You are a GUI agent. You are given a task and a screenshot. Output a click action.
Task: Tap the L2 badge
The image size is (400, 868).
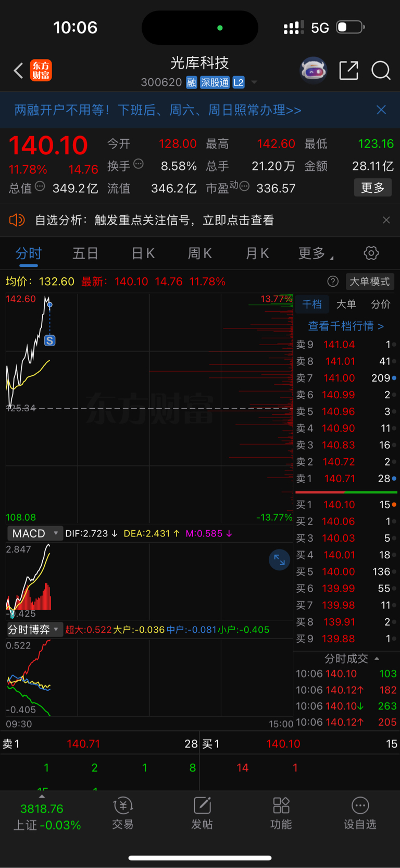pos(239,82)
